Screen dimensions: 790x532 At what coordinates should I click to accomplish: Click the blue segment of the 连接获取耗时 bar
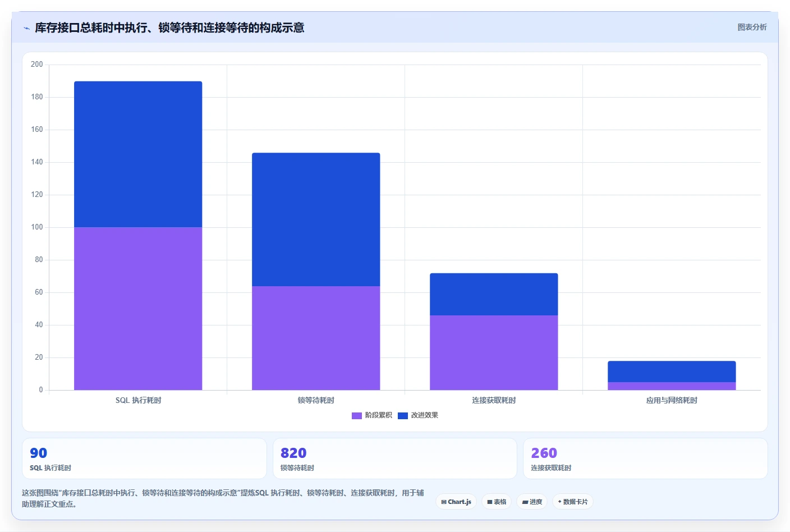pos(494,294)
